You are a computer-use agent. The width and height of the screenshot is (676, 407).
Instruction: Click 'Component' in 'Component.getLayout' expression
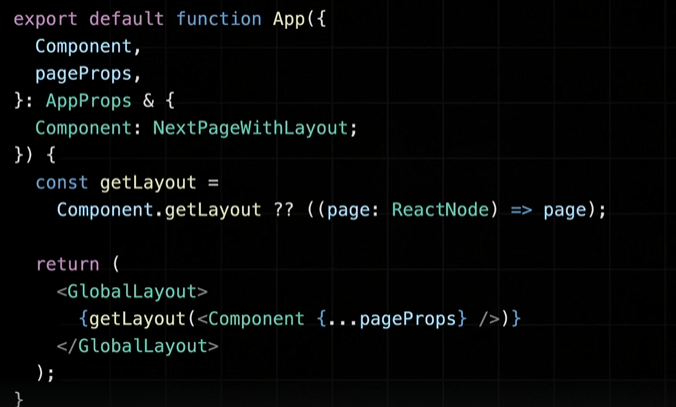tap(105, 210)
